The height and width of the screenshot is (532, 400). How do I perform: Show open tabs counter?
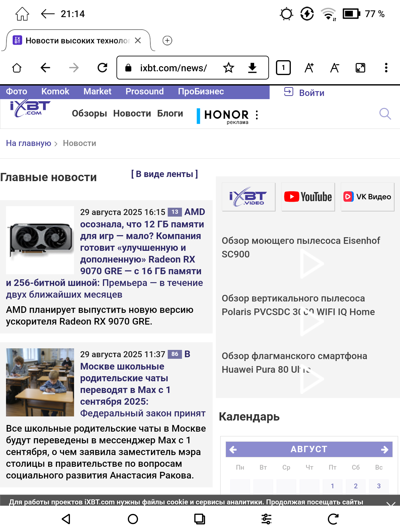click(x=284, y=68)
